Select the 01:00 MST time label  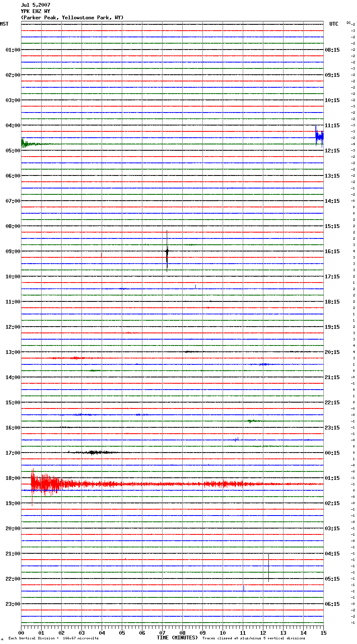coord(13,50)
